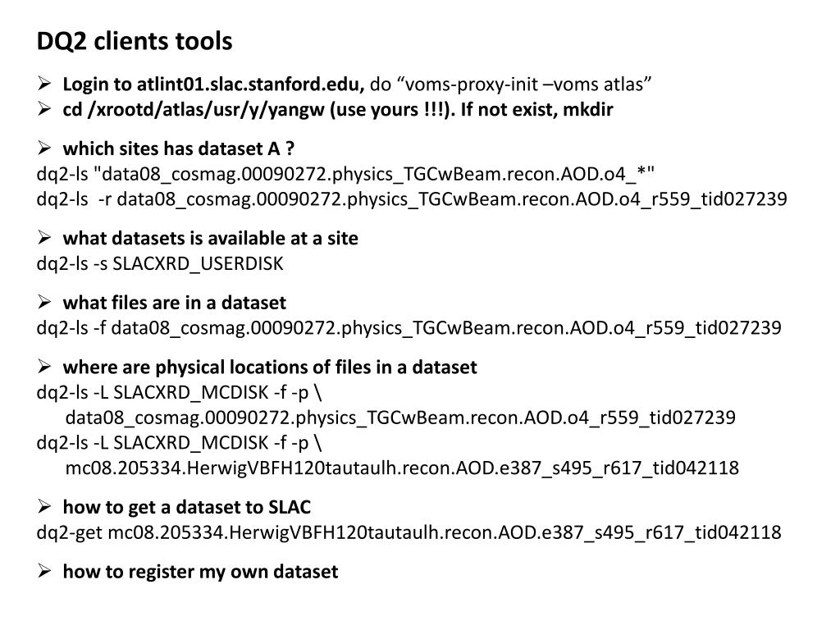The width and height of the screenshot is (840, 630).
Task: Click the 'how to register my own dataset' heading
Action: click(x=200, y=572)
